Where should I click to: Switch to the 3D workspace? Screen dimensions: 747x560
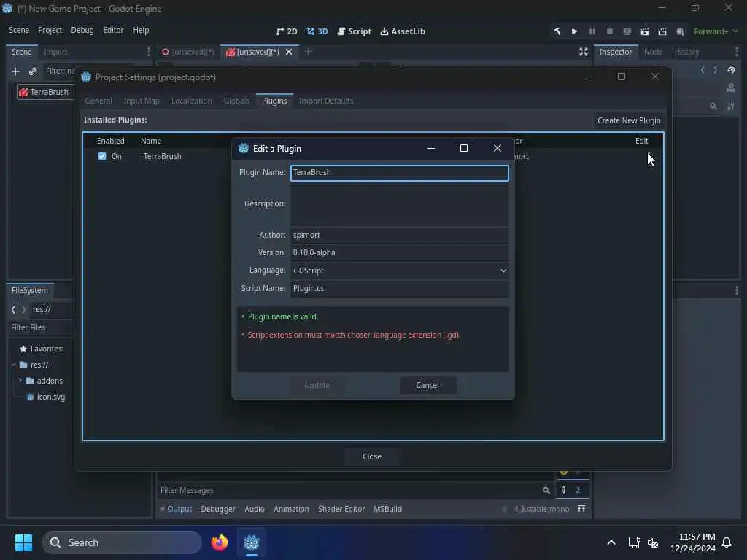(x=317, y=31)
